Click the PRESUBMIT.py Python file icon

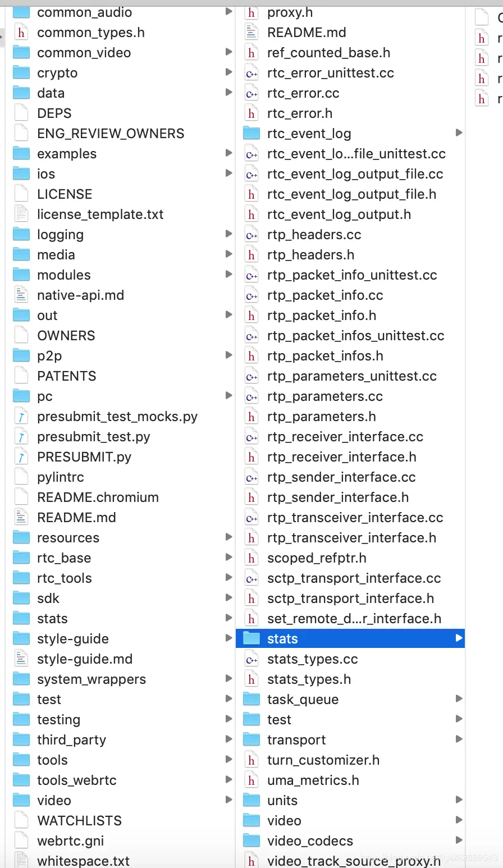click(x=21, y=457)
